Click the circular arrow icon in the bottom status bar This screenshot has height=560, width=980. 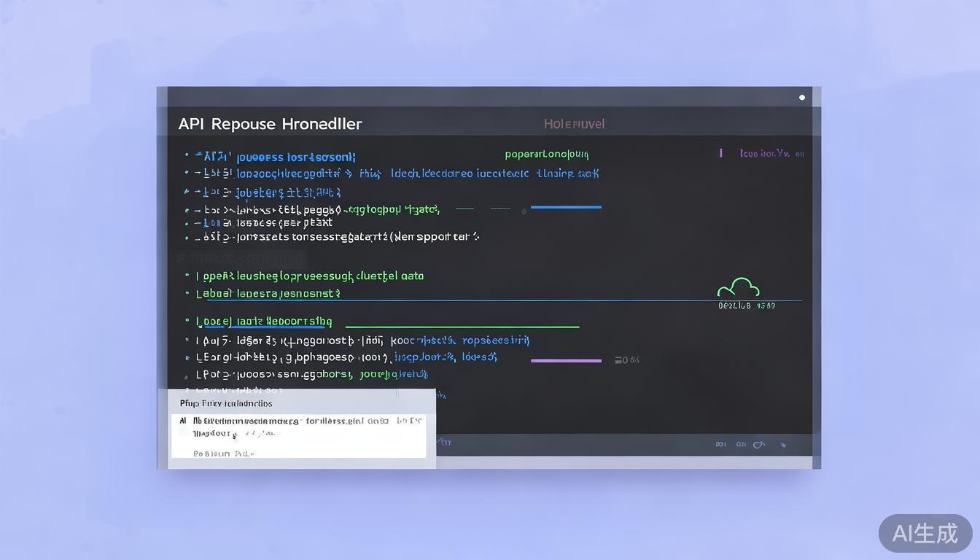point(759,444)
